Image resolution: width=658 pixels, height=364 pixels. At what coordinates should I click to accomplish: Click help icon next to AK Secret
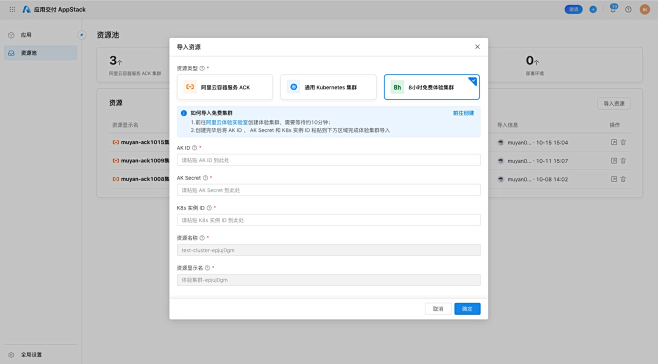tap(205, 178)
